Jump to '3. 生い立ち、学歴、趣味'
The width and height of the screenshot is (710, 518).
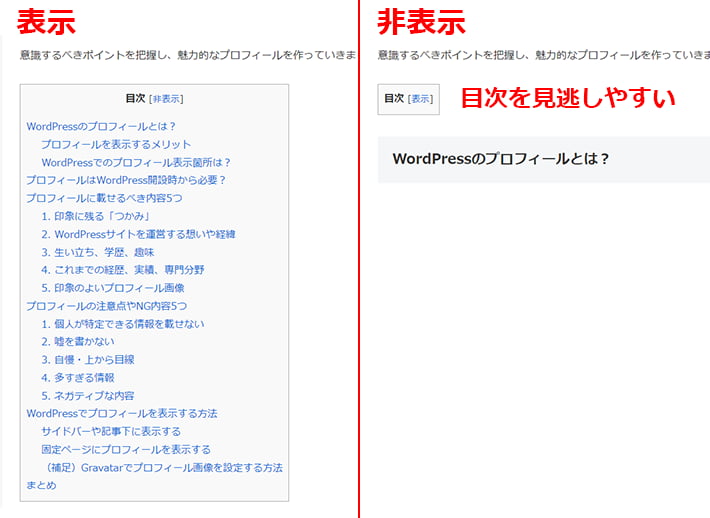(x=98, y=252)
